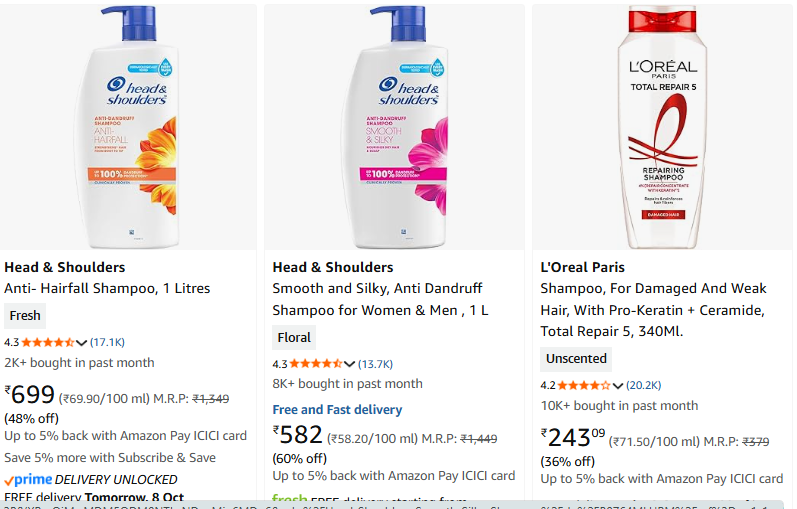This screenshot has height=509, width=797.
Task: Click the ₹699 price of Anti-Hairfall shampoo
Action: pyautogui.click(x=30, y=395)
